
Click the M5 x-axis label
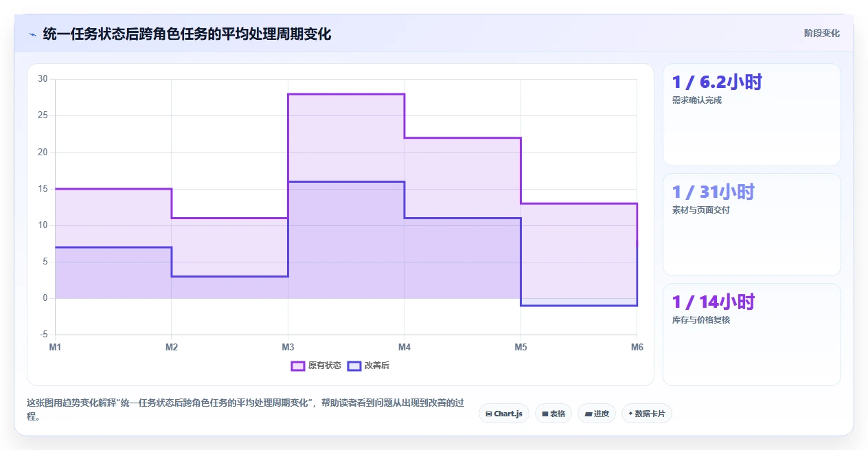point(521,348)
